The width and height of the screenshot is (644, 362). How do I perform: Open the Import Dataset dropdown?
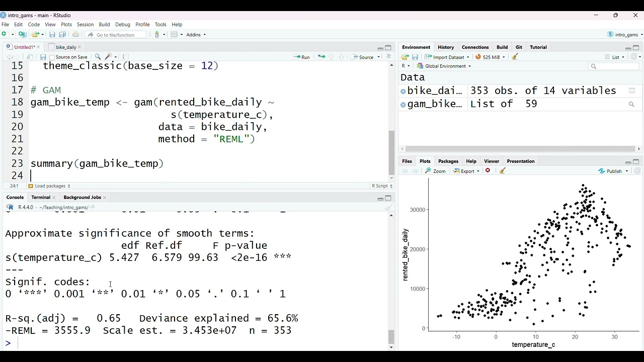(x=447, y=57)
